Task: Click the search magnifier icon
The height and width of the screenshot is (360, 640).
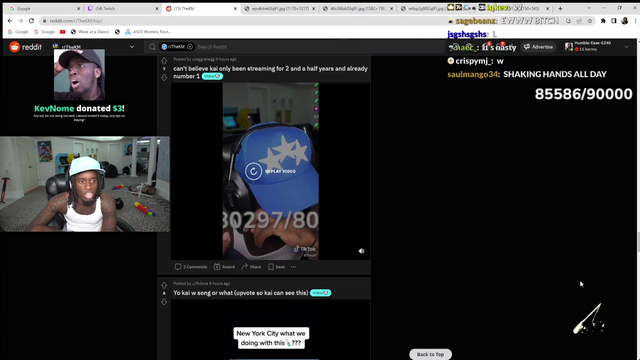Action: (x=152, y=47)
